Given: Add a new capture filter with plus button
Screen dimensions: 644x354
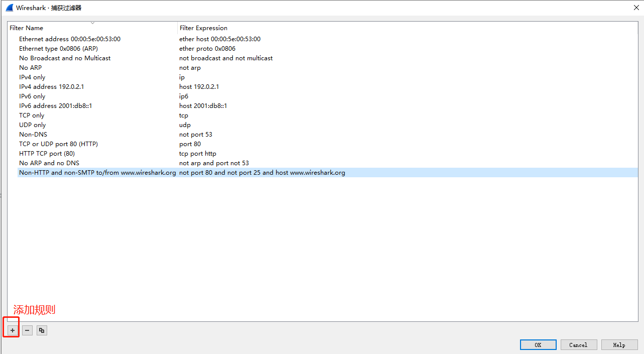Looking at the screenshot, I should pos(13,330).
